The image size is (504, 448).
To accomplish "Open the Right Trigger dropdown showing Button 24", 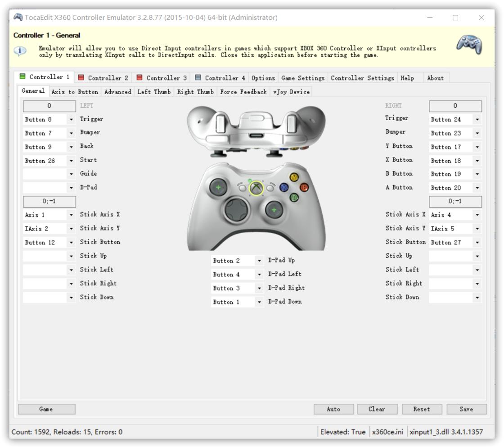I will pyautogui.click(x=455, y=119).
